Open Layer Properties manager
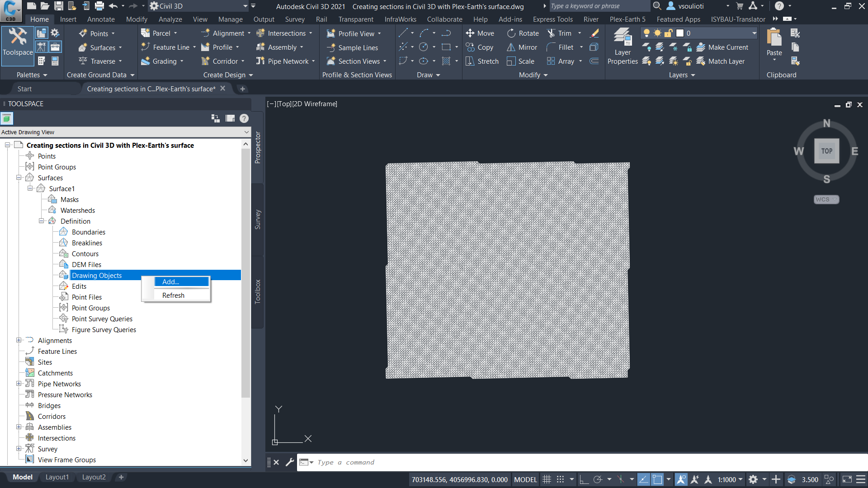The image size is (868, 488). click(623, 46)
